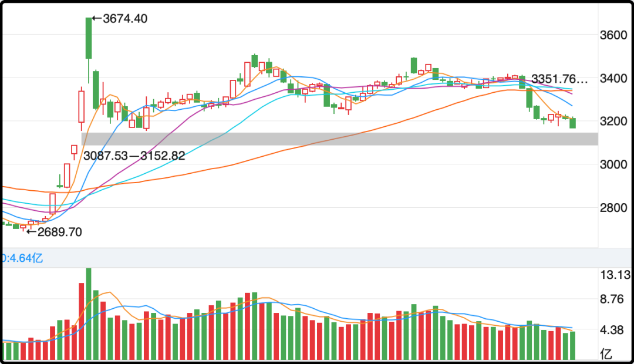Click the 13.13 volume axis label
634x364 pixels.
(615, 275)
